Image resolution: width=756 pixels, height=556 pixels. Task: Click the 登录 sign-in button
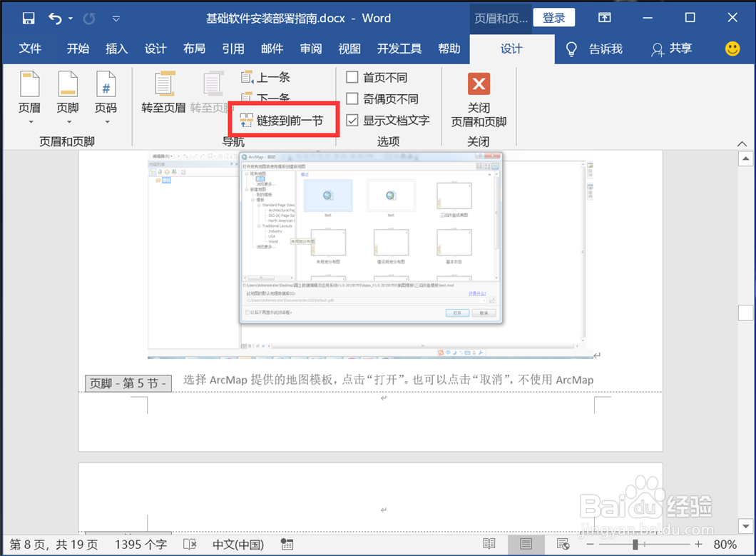[x=554, y=18]
